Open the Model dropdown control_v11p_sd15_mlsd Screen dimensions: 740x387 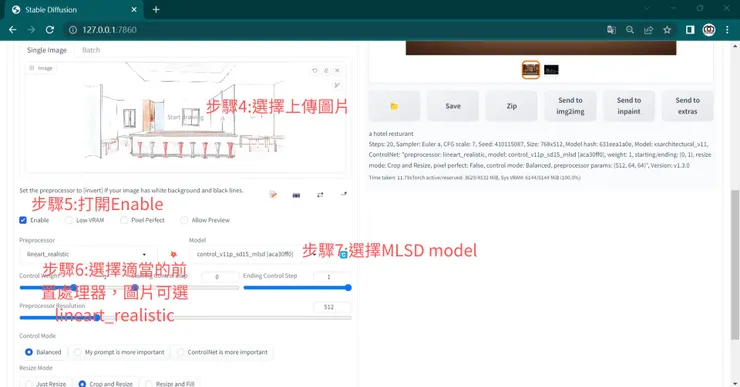[x=257, y=254]
